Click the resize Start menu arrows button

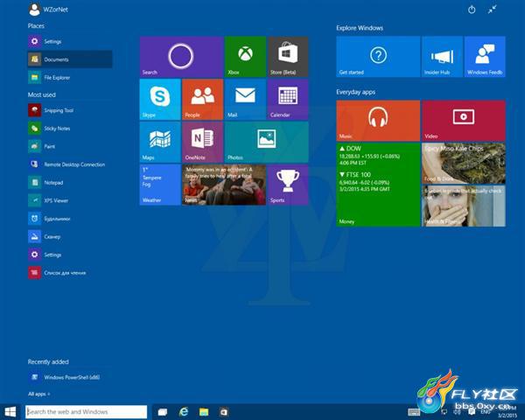[493, 10]
